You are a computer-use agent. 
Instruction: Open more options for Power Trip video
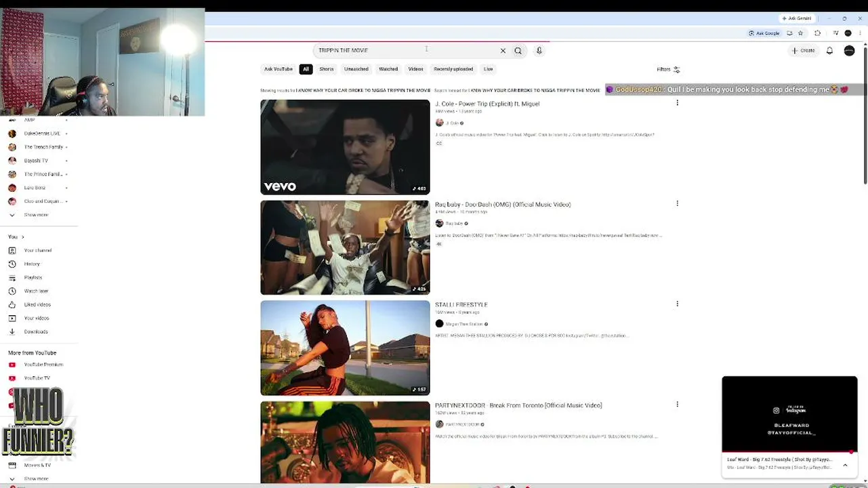(677, 103)
